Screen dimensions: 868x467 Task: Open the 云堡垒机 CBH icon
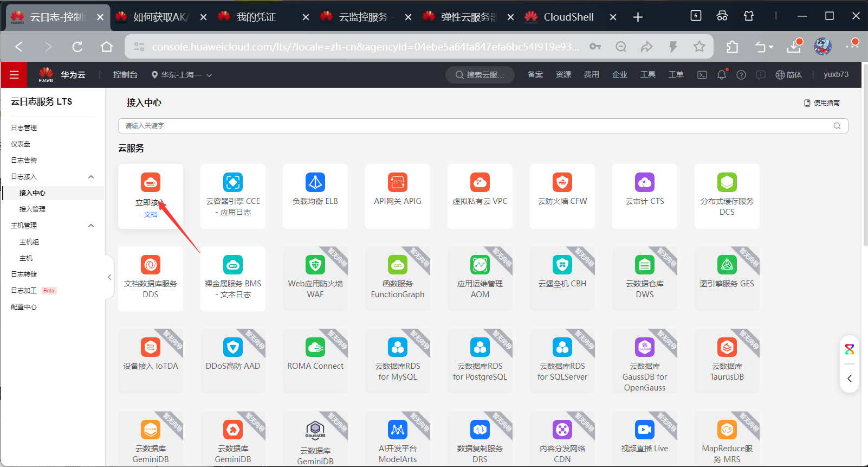click(x=562, y=265)
